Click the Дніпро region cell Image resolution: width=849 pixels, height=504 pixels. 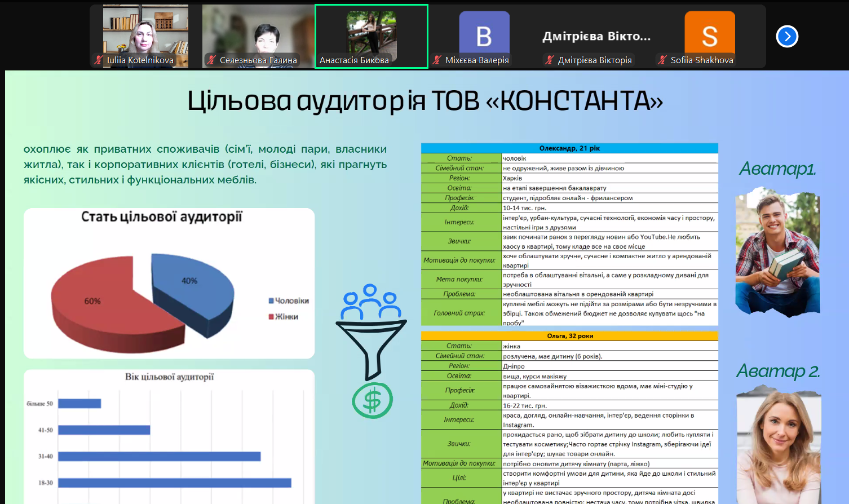pos(610,366)
